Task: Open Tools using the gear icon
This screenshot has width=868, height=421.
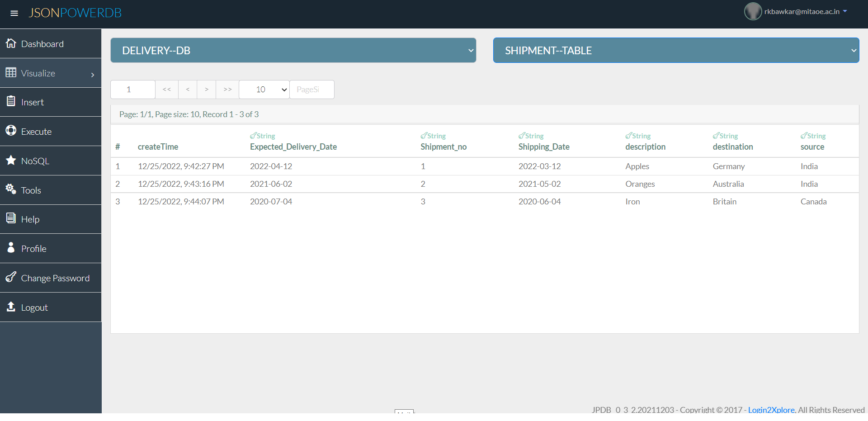Action: [11, 189]
